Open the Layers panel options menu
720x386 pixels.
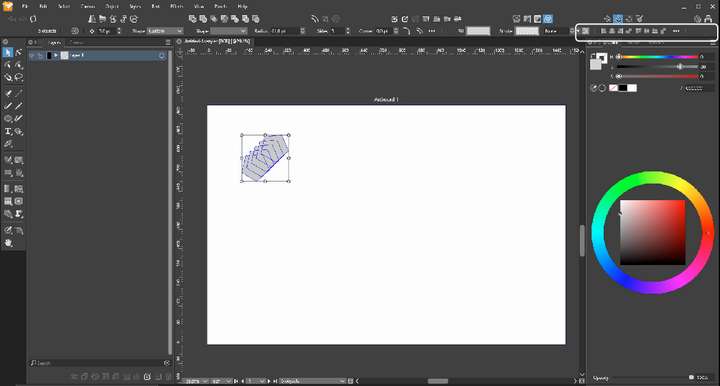pyautogui.click(x=168, y=42)
